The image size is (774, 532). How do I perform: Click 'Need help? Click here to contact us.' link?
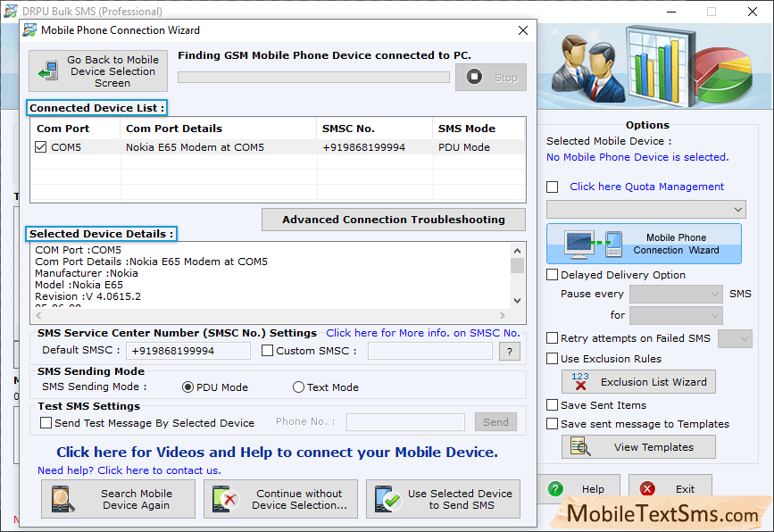pyautogui.click(x=129, y=470)
